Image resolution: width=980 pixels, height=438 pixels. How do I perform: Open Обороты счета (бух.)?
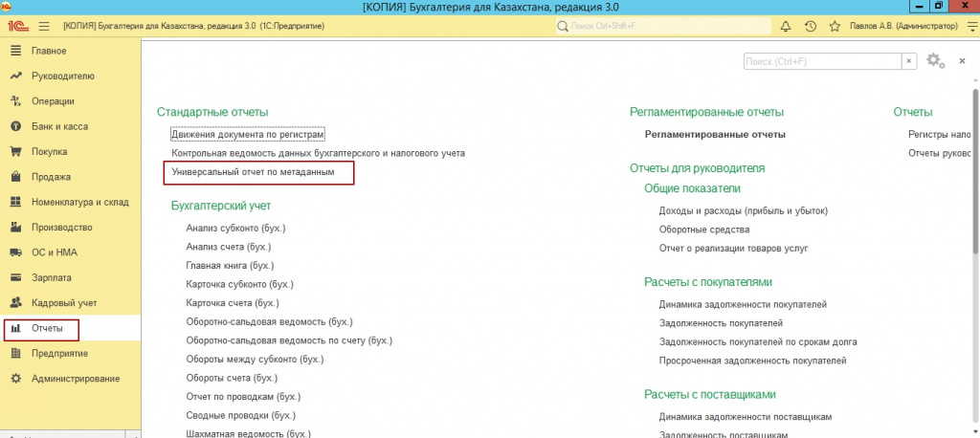coord(232,378)
